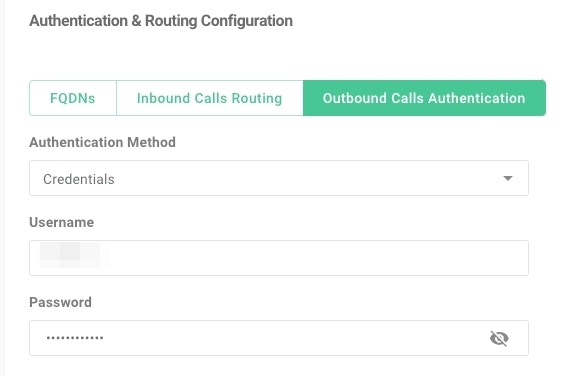Open the FQDNs tab
The height and width of the screenshot is (376, 583).
point(73,98)
